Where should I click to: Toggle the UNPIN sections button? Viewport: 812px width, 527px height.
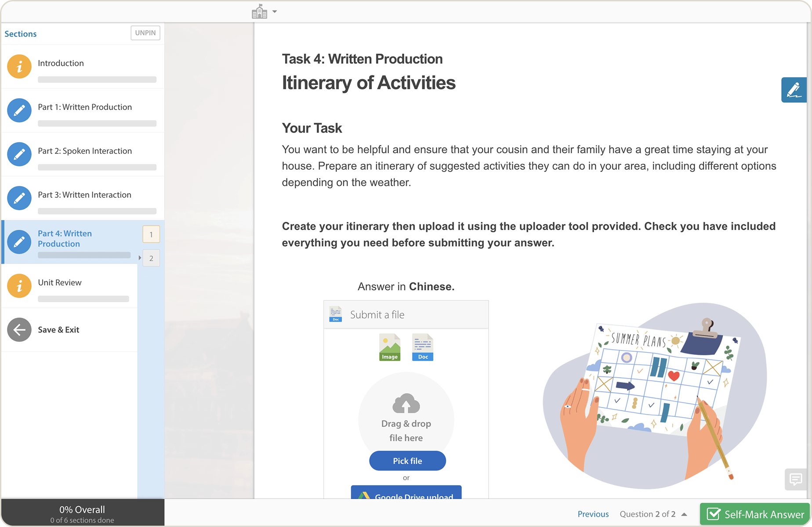pos(145,33)
